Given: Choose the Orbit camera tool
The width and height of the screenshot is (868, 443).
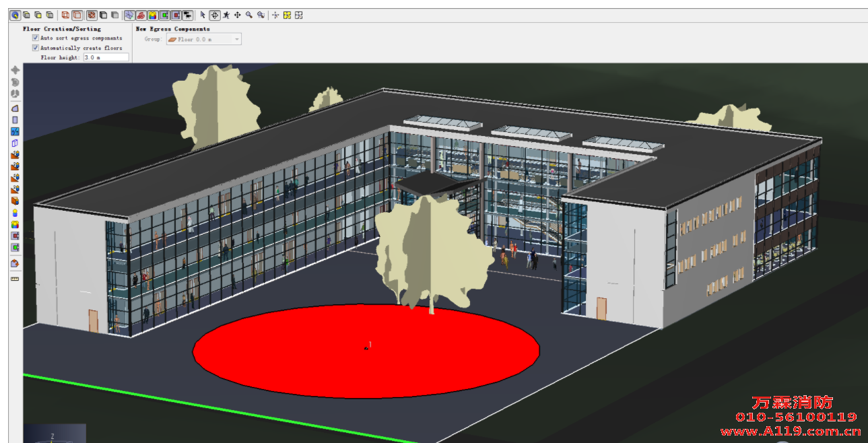Looking at the screenshot, I should (x=215, y=15).
